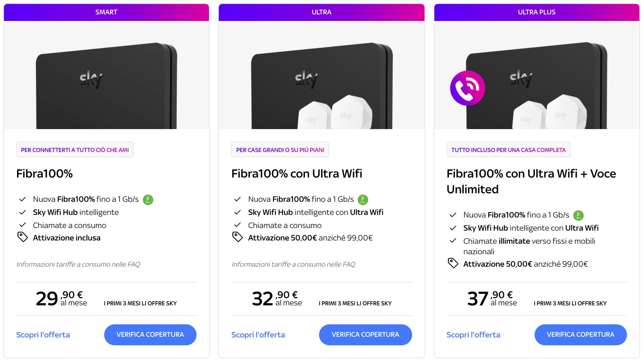Click the green Fibra badge in Smart plan
644x363 pixels.
[x=148, y=200]
